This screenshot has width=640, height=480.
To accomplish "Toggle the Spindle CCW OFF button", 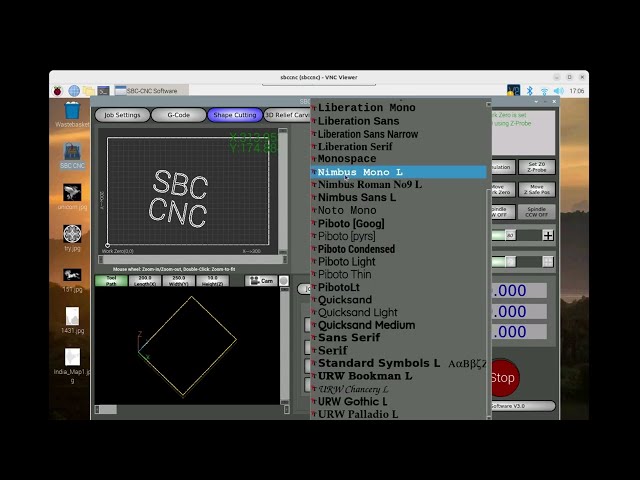I will pos(537,212).
